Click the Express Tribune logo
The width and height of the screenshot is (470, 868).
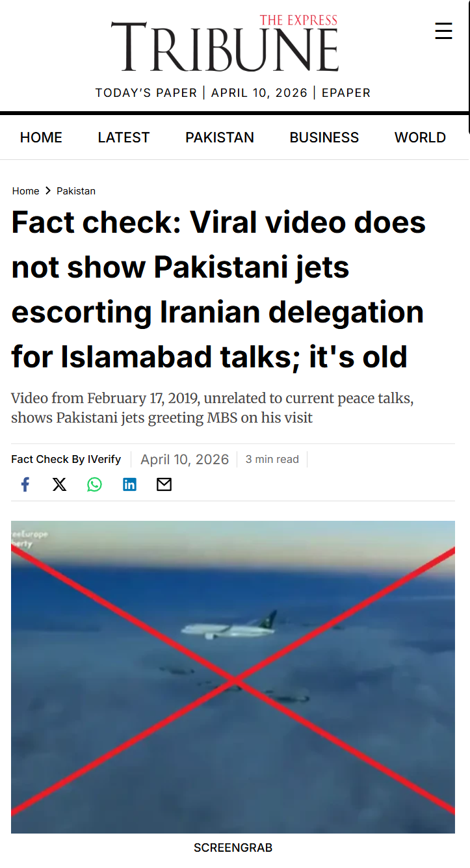click(225, 43)
